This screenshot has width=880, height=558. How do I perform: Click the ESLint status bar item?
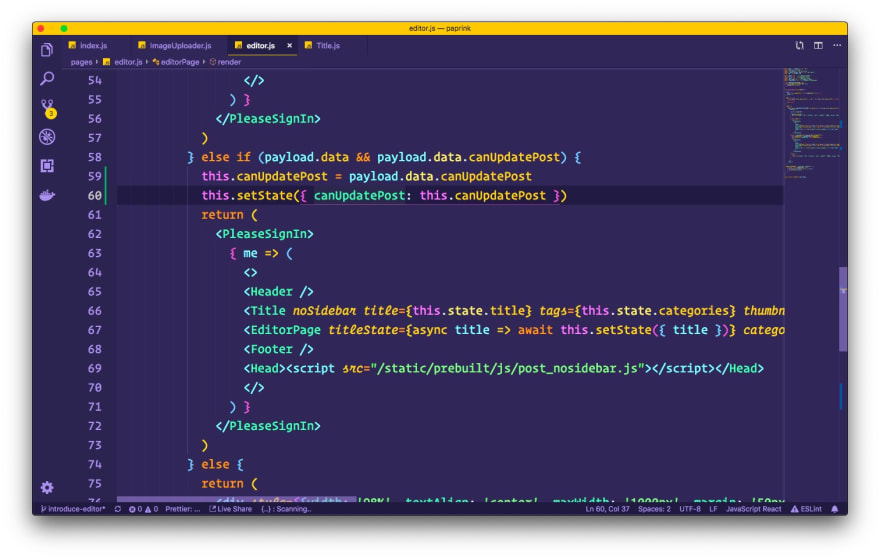806,509
